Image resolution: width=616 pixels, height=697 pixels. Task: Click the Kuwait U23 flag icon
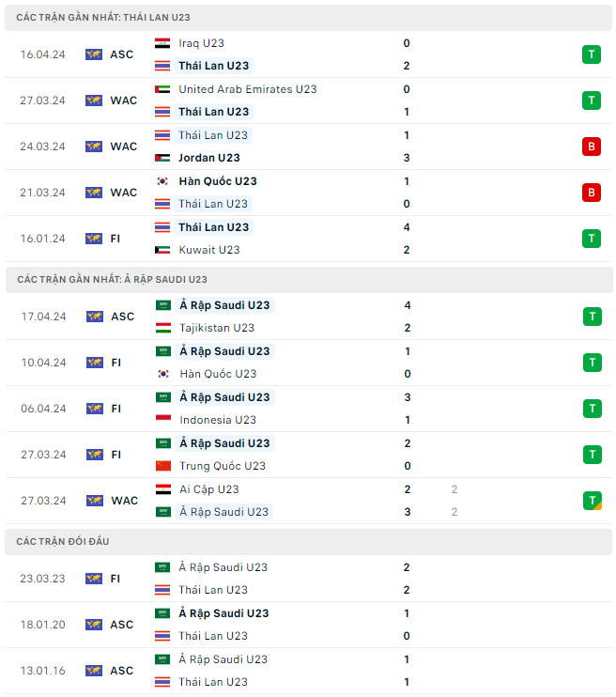[x=162, y=250]
